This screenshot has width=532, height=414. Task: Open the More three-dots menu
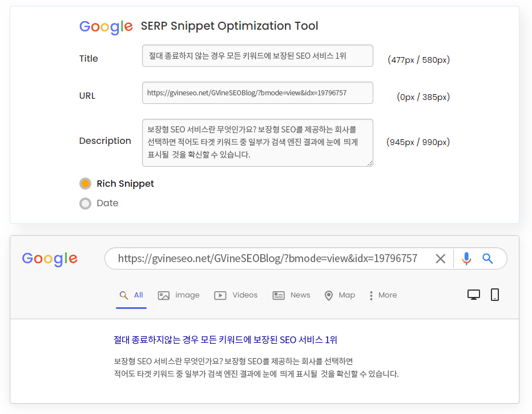click(x=371, y=296)
